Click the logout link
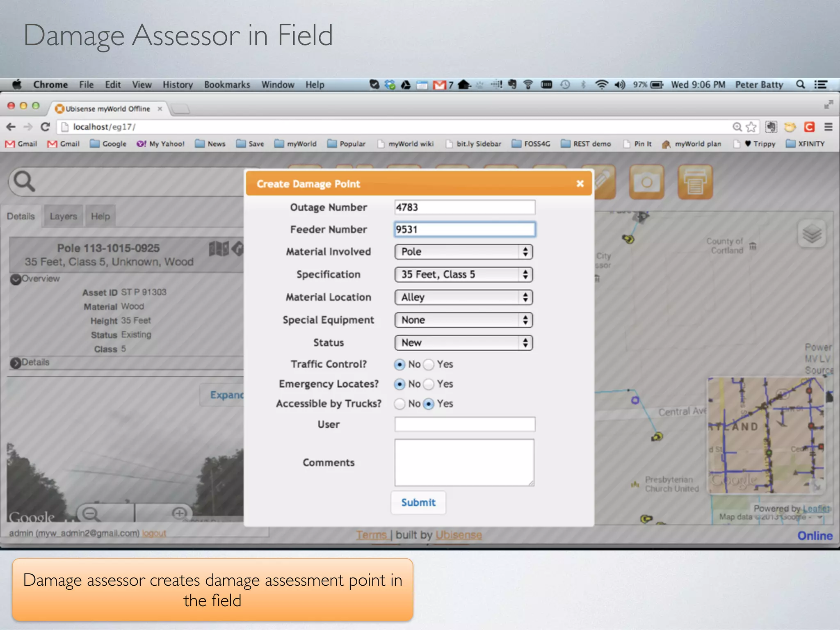 click(154, 533)
